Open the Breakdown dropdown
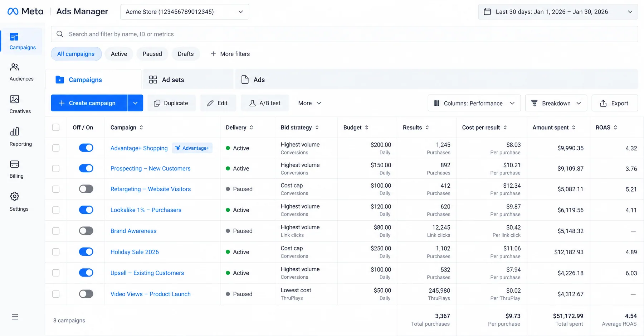The image size is (644, 336). [x=556, y=103]
